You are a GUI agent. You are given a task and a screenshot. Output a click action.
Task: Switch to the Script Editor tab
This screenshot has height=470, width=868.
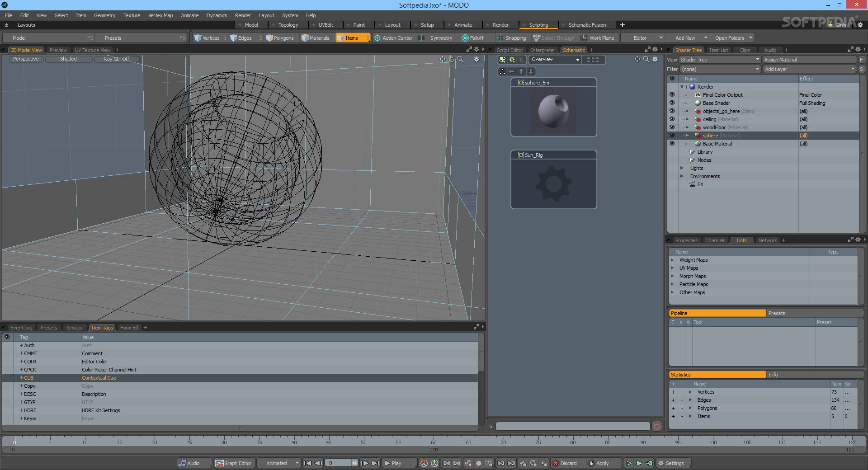click(x=509, y=50)
